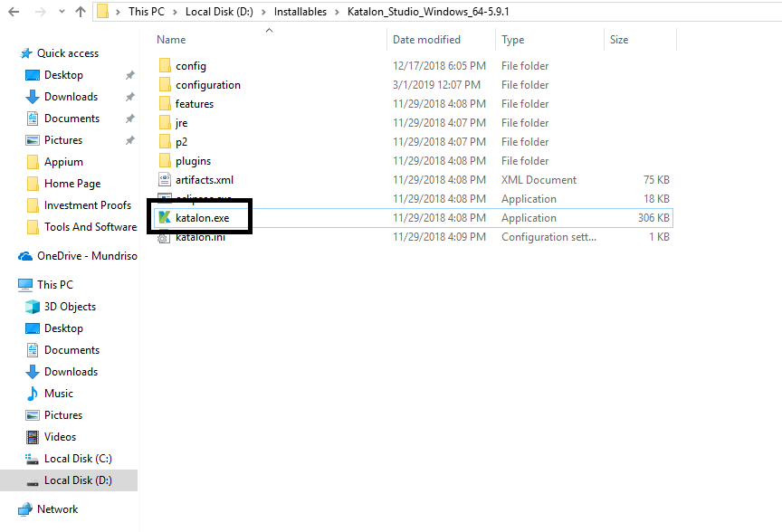Open pinned Downloads under Quick access
The height and width of the screenshot is (532, 782).
pyautogui.click(x=71, y=97)
